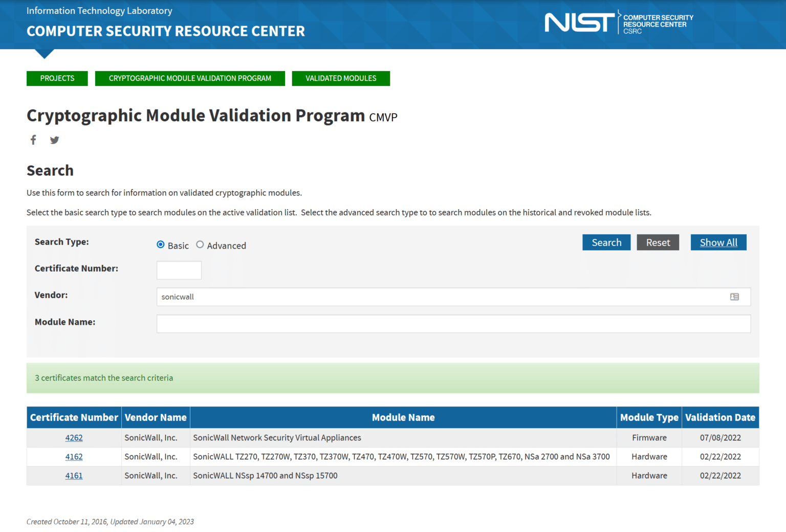Image resolution: width=786 pixels, height=532 pixels.
Task: Select the Basic search type radio button
Action: (x=160, y=245)
